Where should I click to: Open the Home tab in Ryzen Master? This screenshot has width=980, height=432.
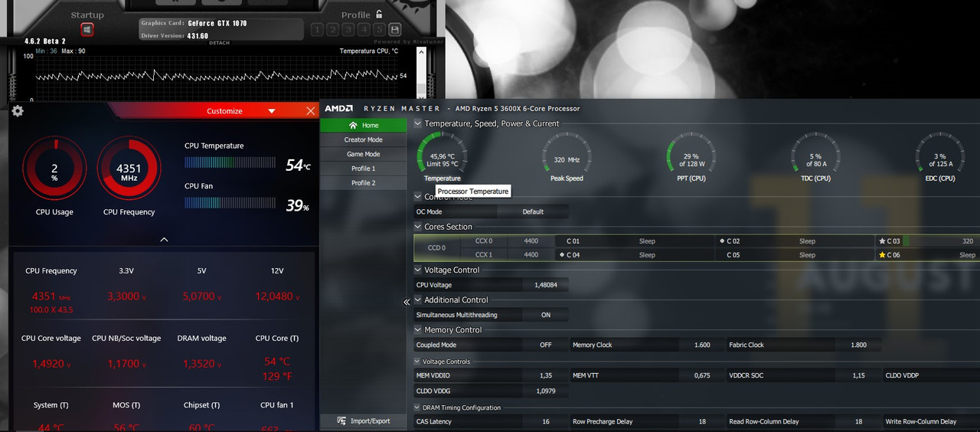(364, 125)
